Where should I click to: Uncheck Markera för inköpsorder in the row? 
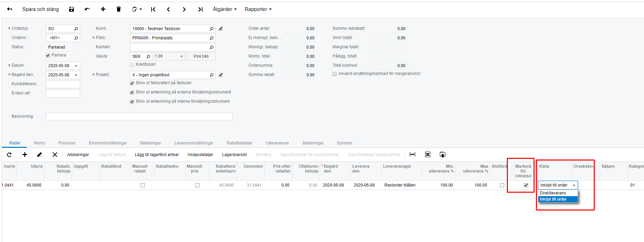point(526,185)
